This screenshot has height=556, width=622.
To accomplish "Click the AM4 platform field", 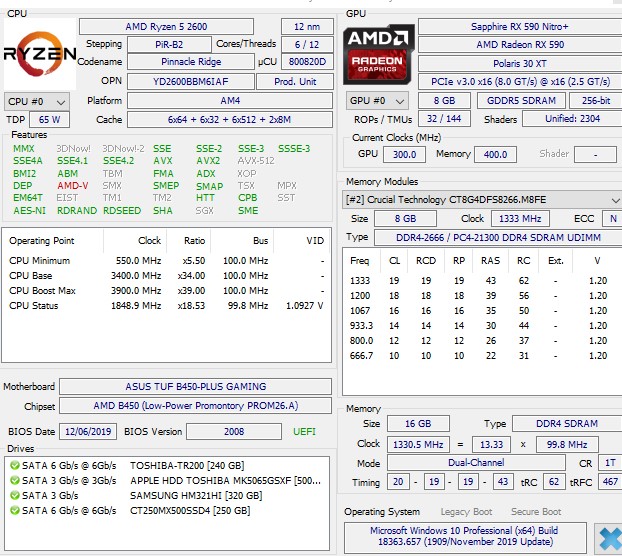I will (x=230, y=101).
